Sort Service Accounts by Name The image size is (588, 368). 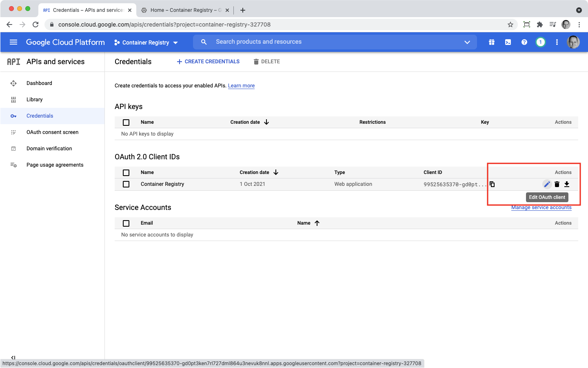click(x=308, y=223)
